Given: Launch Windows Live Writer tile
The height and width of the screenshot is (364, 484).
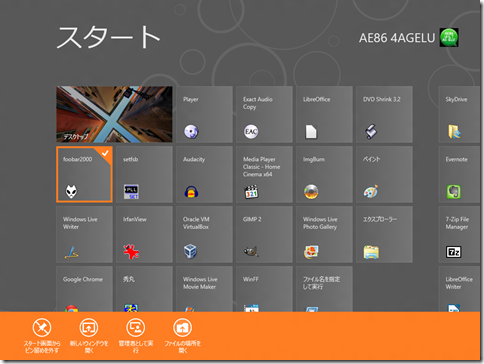Looking at the screenshot, I should point(84,234).
